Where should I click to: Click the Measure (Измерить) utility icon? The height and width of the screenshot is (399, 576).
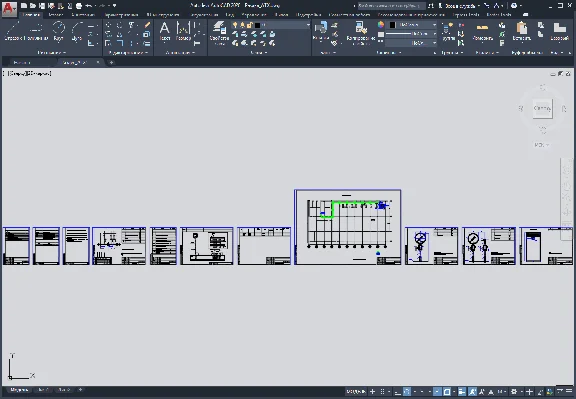pos(482,31)
